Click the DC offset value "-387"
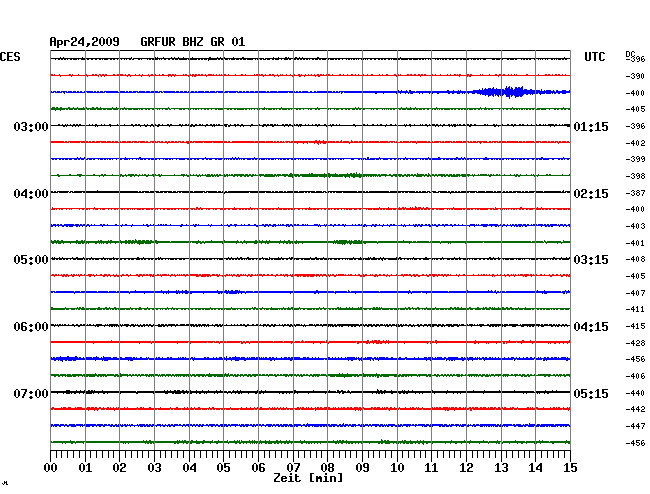The image size is (650, 494). (635, 193)
